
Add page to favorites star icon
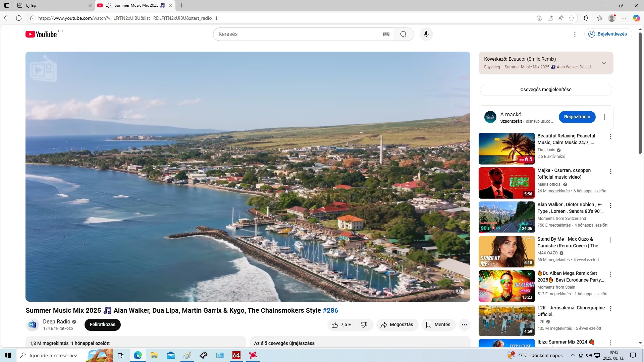tap(572, 18)
